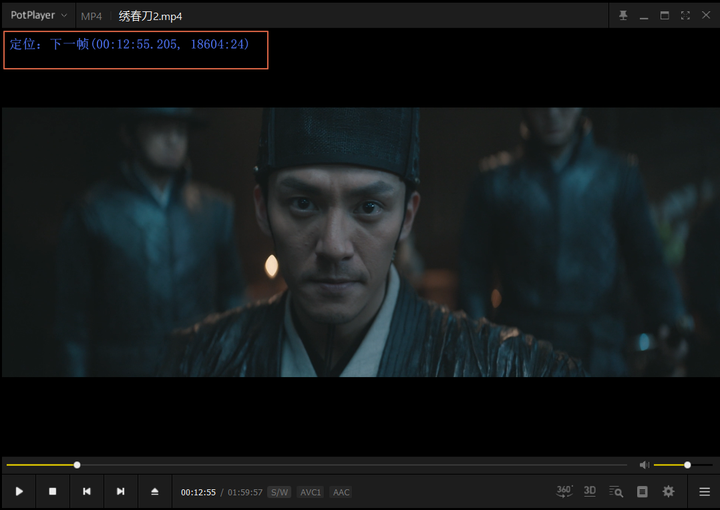Image resolution: width=720 pixels, height=510 pixels.
Task: Enable 360 degree video mode
Action: (564, 492)
